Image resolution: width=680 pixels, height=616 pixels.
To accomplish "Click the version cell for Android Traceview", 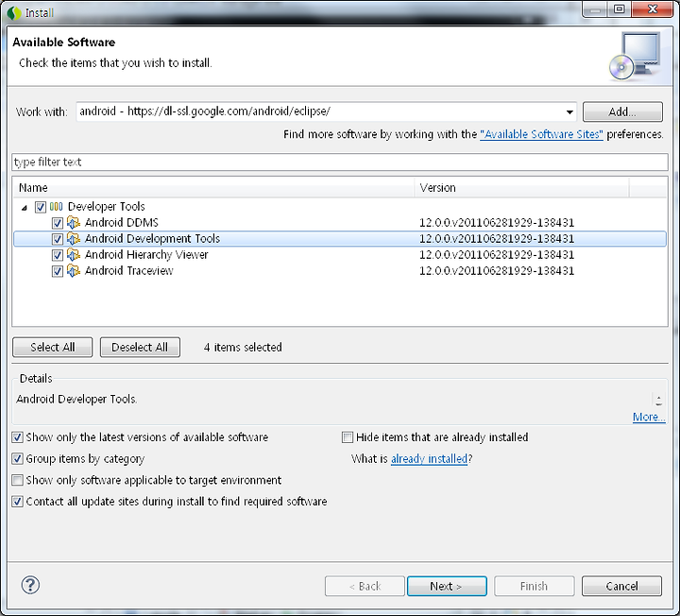I will click(497, 271).
